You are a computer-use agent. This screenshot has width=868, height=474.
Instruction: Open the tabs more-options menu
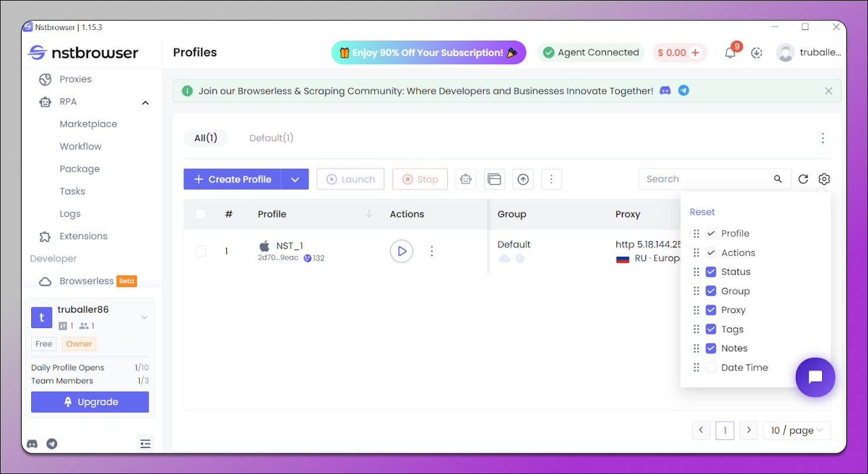[x=823, y=138]
